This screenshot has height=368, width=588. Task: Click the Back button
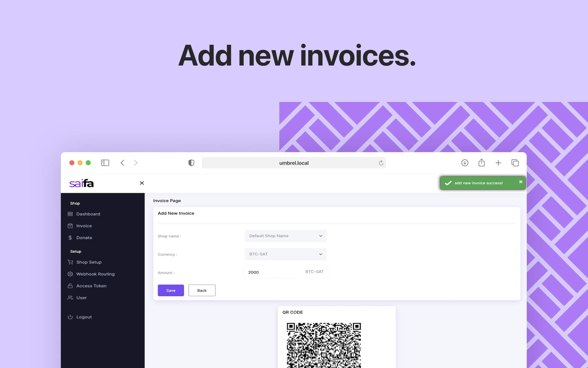[x=201, y=290]
